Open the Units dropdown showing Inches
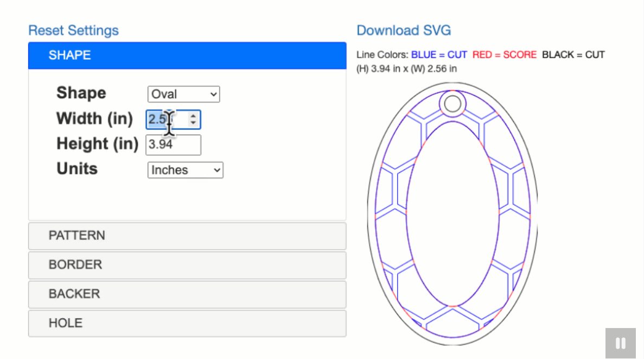 (185, 170)
